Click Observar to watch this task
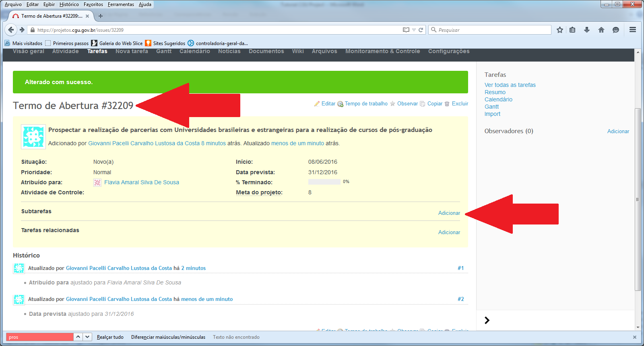The image size is (644, 346). pyautogui.click(x=407, y=103)
